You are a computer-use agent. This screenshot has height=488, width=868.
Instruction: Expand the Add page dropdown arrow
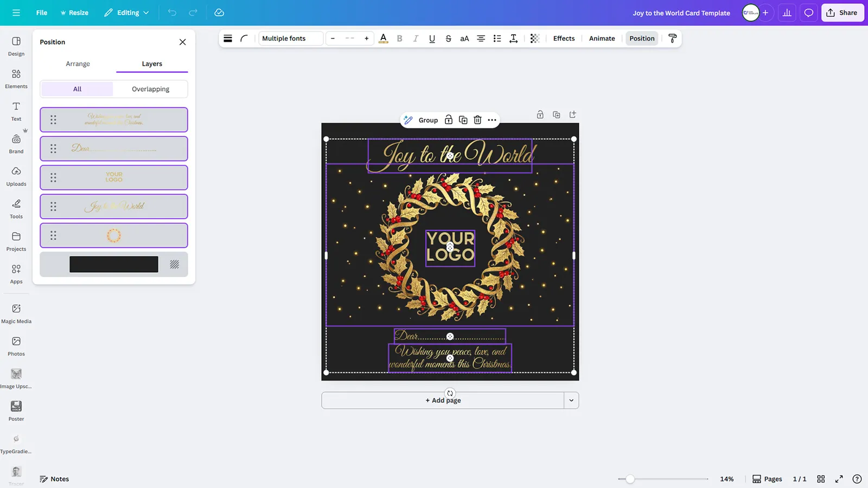571,400
